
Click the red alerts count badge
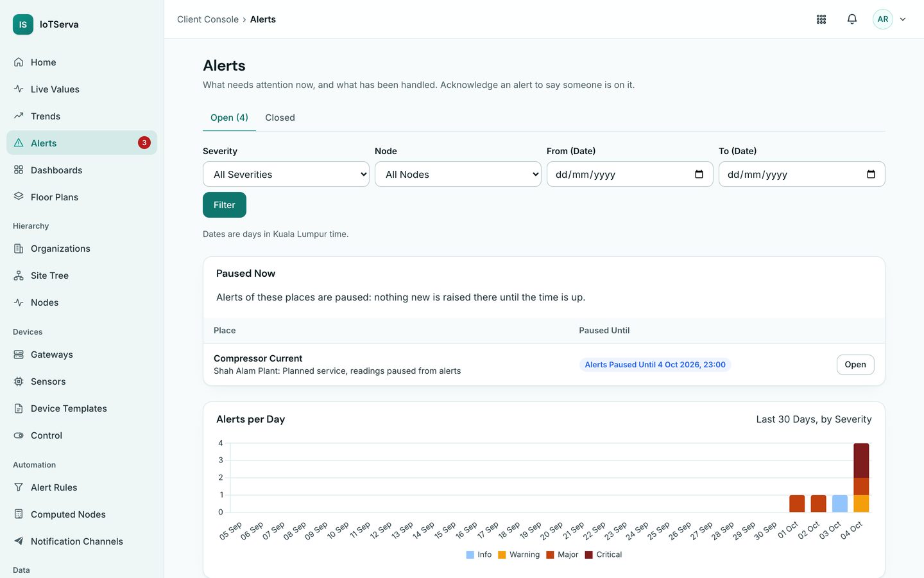click(144, 143)
